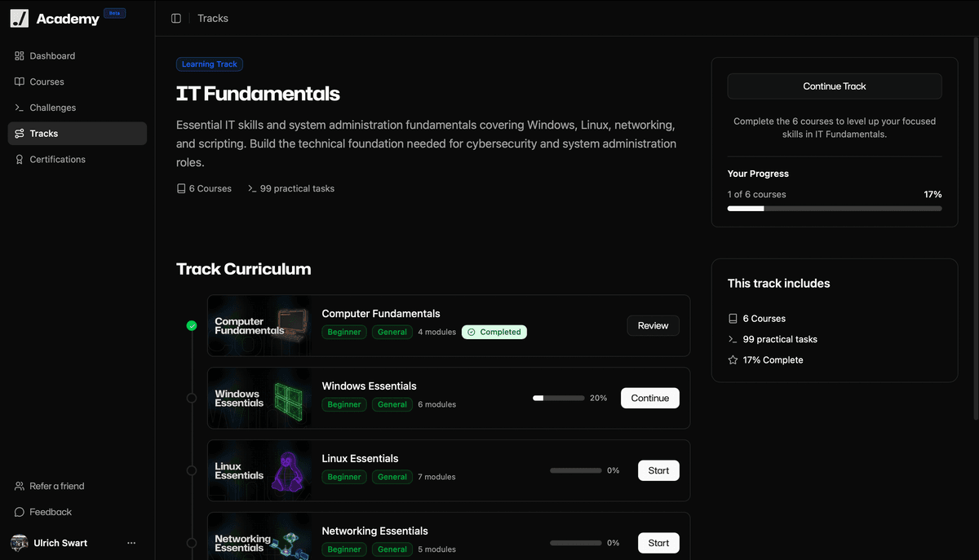Start the Linux Essentials course
This screenshot has width=979, height=560.
coord(658,470)
